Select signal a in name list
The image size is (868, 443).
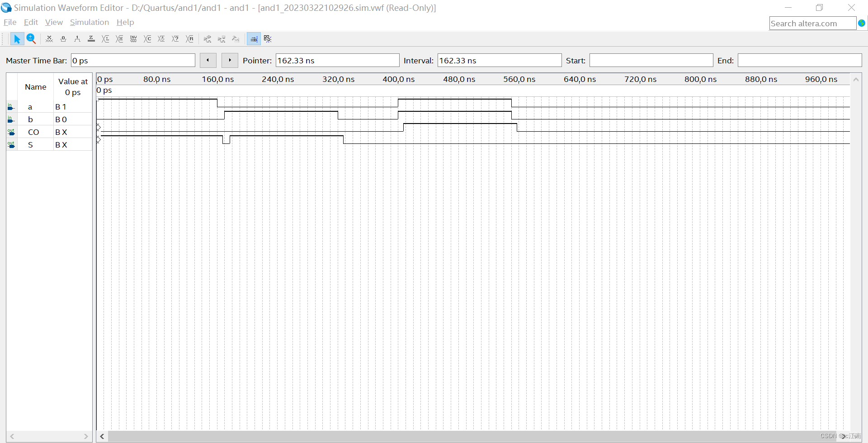(30, 107)
